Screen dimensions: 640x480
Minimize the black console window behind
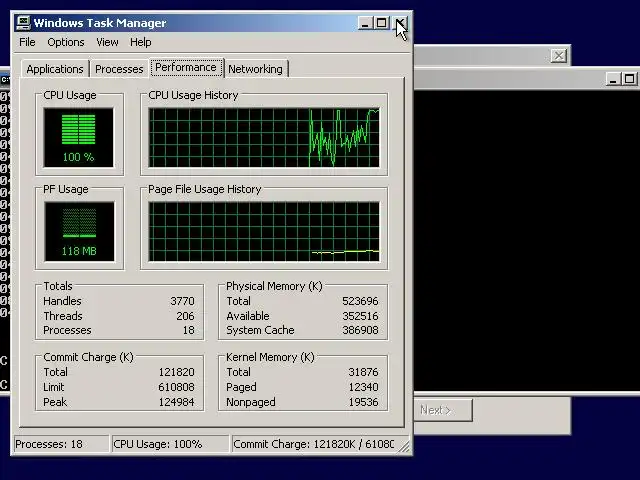tap(613, 79)
